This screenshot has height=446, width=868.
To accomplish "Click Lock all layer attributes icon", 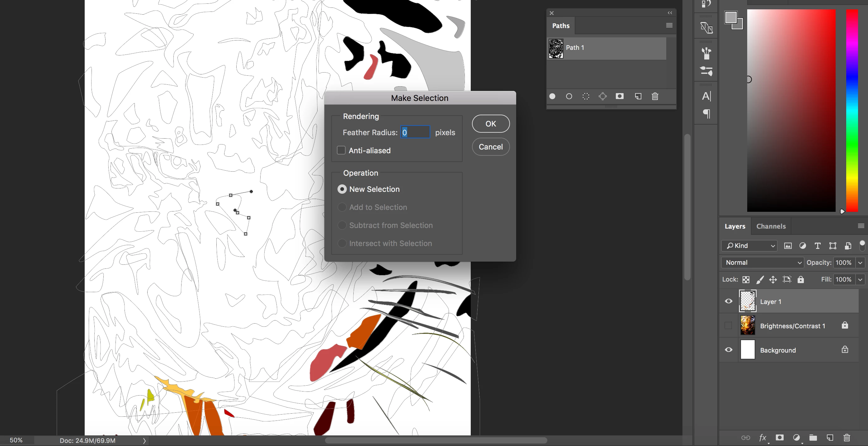I will (x=801, y=279).
